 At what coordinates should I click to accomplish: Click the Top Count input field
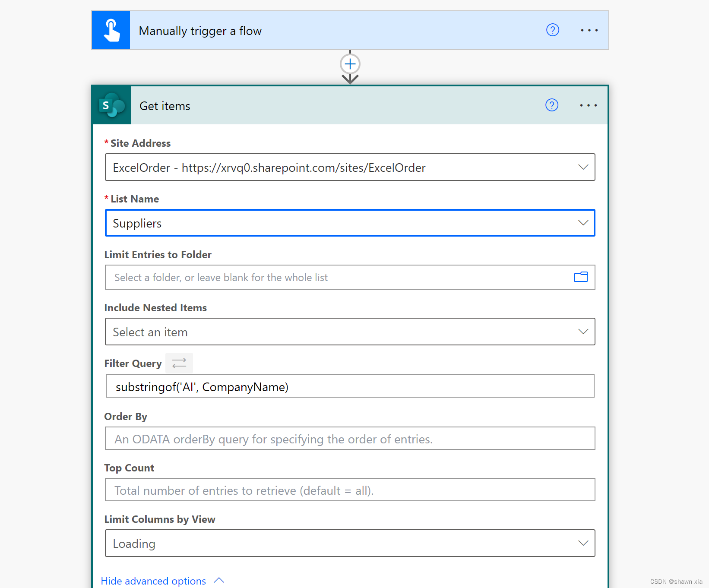[x=350, y=490]
